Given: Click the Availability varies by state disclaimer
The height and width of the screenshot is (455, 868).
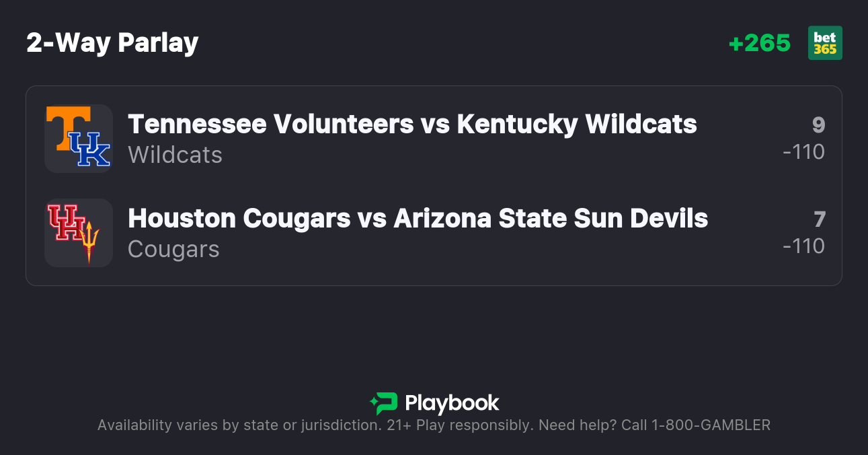Looking at the screenshot, I should [x=239, y=425].
